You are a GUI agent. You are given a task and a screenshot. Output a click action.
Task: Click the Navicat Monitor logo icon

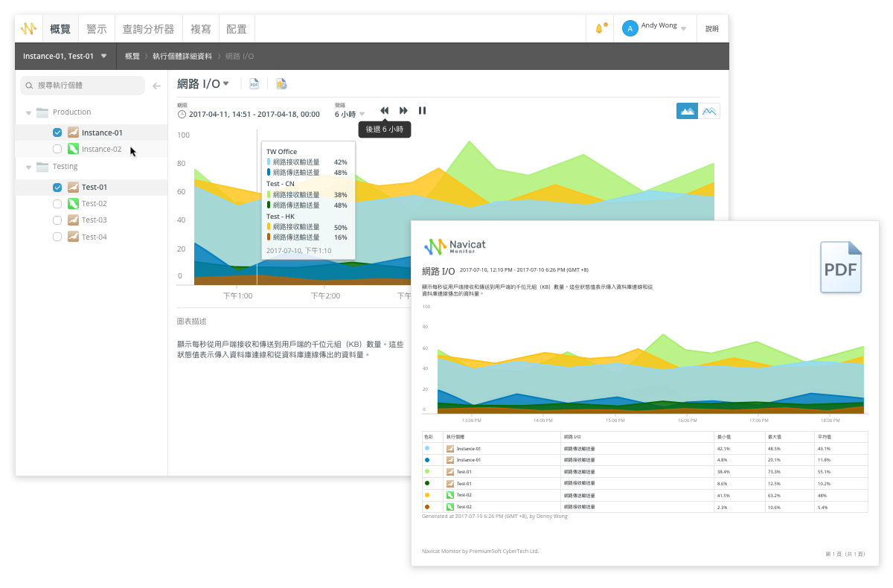(28, 29)
